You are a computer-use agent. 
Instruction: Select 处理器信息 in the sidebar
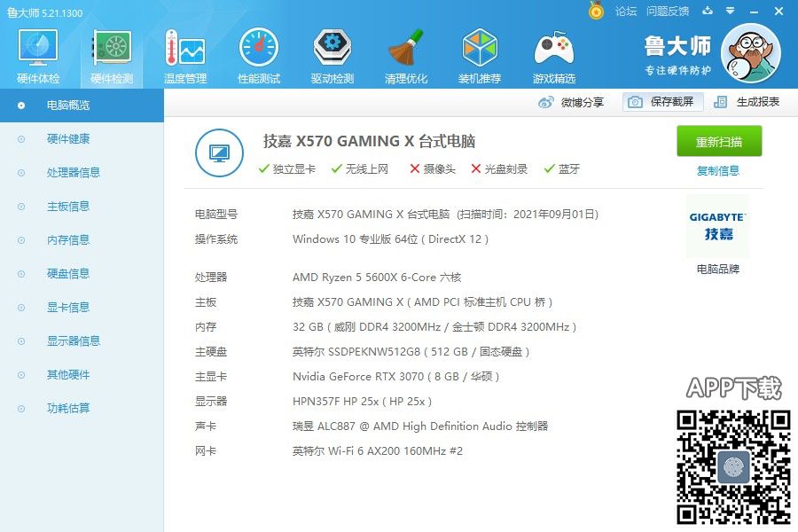[x=74, y=173]
